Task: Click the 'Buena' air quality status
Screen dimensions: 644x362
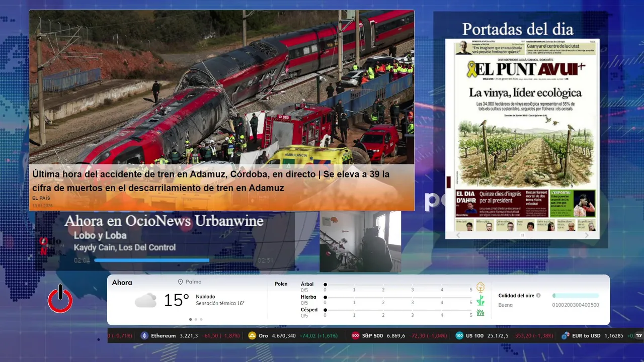Action: tap(506, 305)
